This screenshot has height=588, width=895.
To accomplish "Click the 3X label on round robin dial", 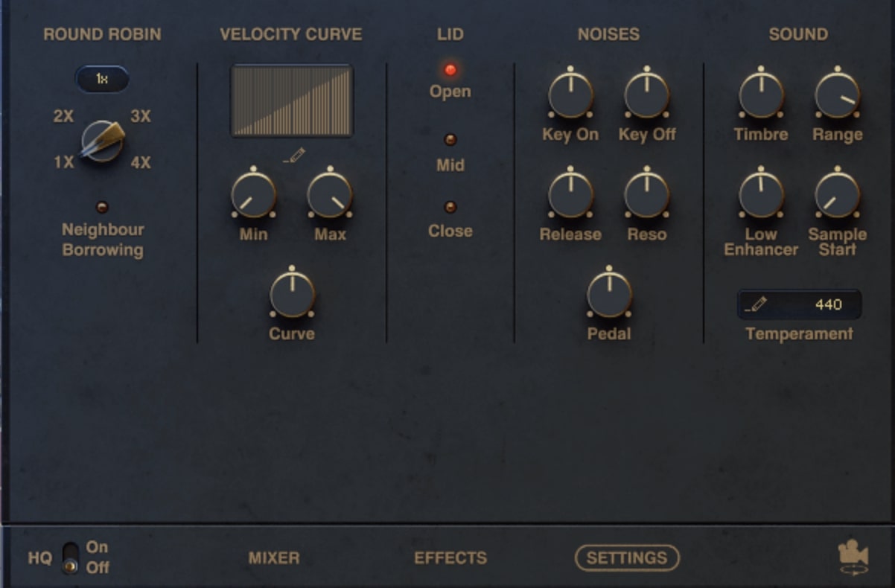I will (x=141, y=116).
